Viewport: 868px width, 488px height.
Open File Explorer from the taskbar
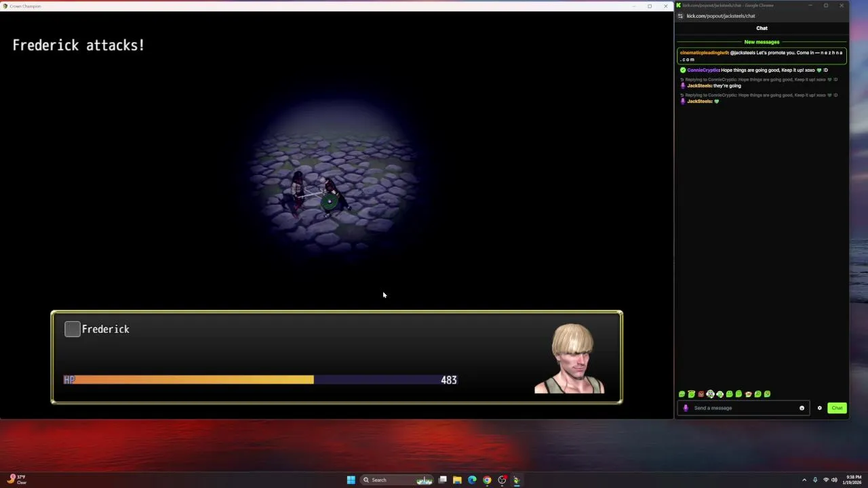[x=457, y=480]
